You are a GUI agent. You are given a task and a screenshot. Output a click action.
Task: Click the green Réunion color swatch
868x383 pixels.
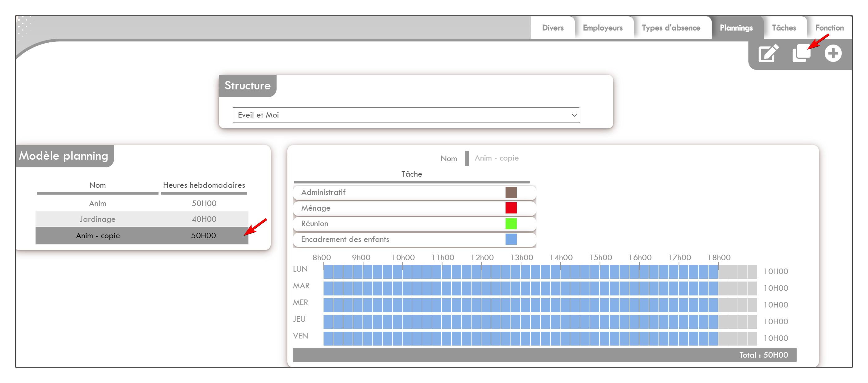(511, 224)
